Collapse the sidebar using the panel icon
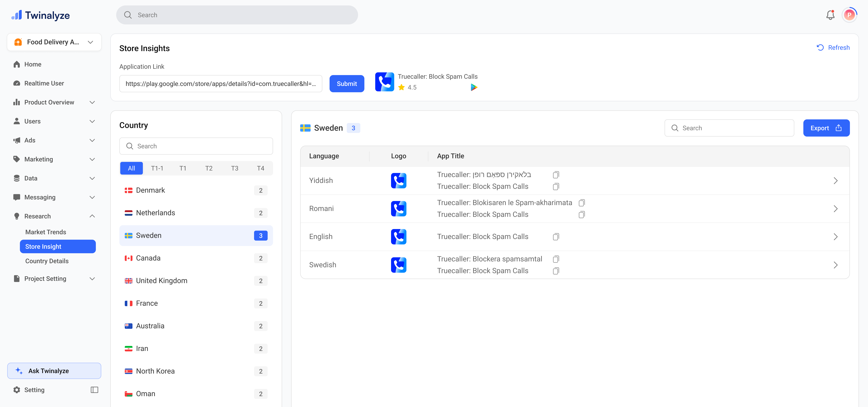Viewport: 868px width, 407px height. coord(94,390)
